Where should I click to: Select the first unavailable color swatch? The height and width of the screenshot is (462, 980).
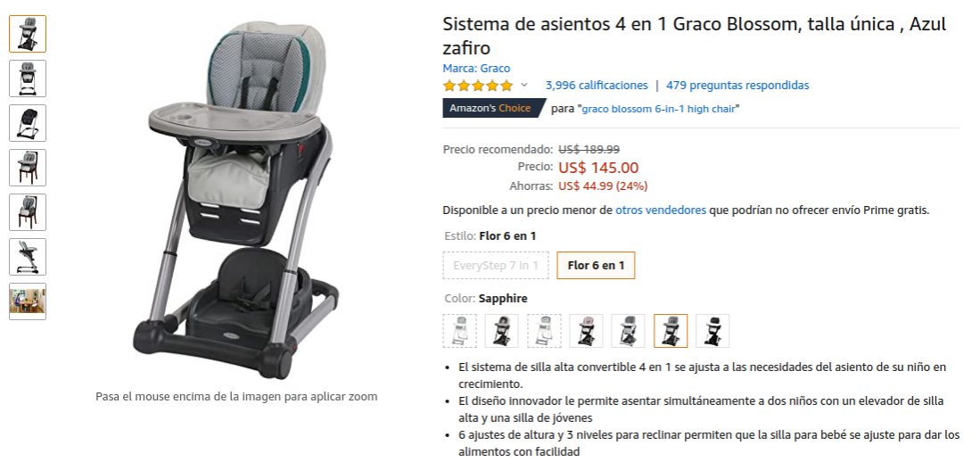click(459, 331)
